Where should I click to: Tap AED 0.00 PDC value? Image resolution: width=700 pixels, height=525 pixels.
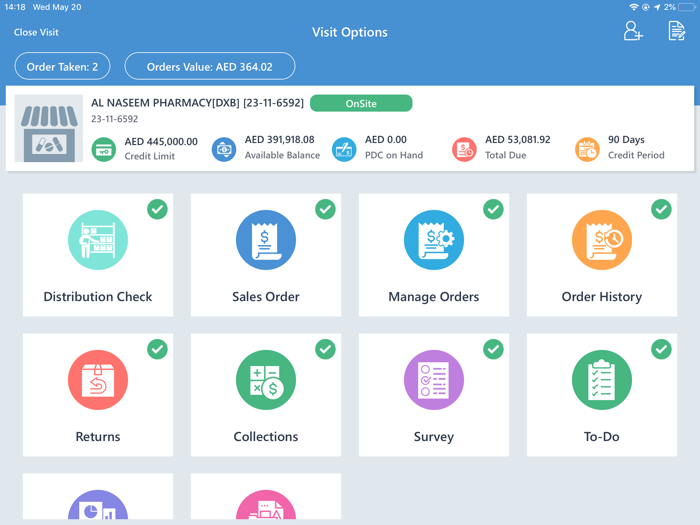click(386, 140)
